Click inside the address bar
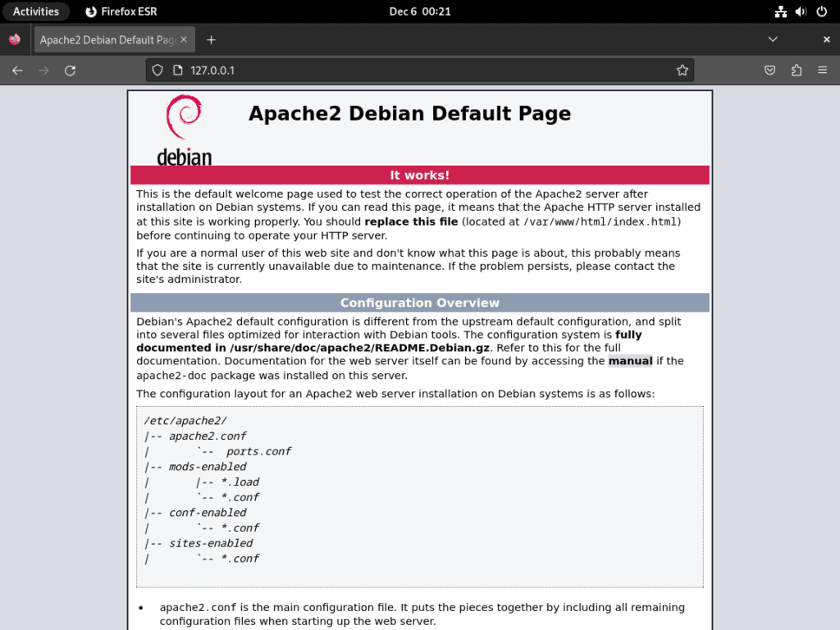The image size is (840, 630). coord(410,71)
